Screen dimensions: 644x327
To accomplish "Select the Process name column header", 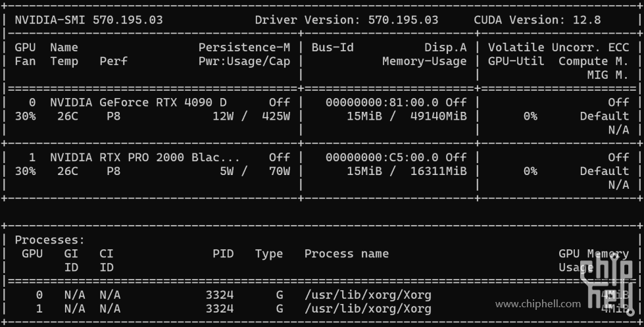I will click(346, 254).
